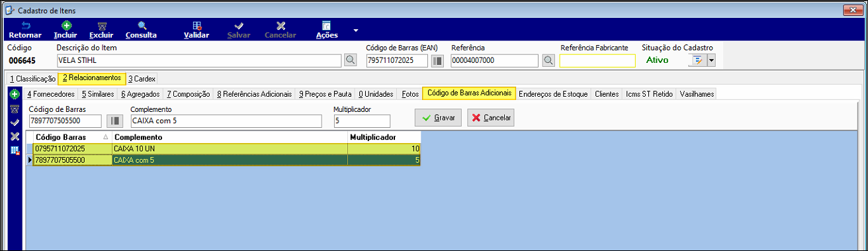
Task: Close the Cadastro de Itens window
Action: tap(853, 9)
